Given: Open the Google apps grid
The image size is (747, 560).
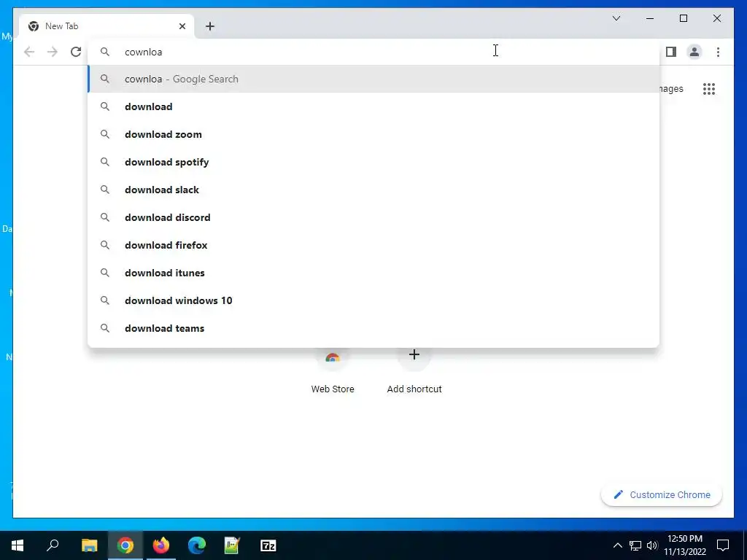Looking at the screenshot, I should (709, 88).
